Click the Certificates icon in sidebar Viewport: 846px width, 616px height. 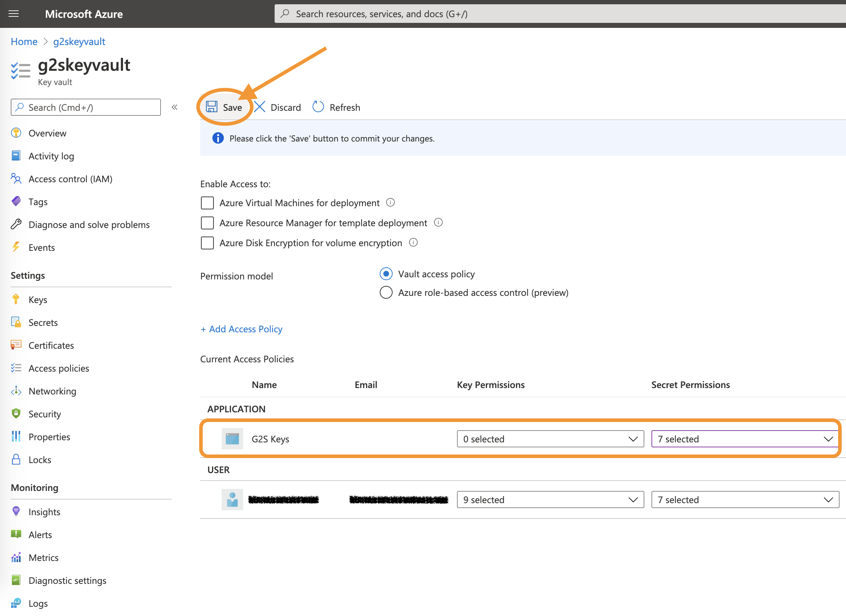tap(16, 345)
